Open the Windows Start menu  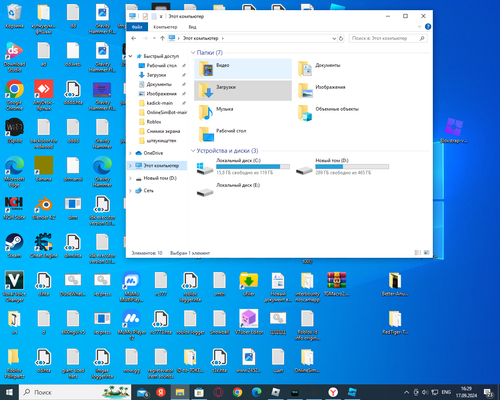tap(9, 392)
